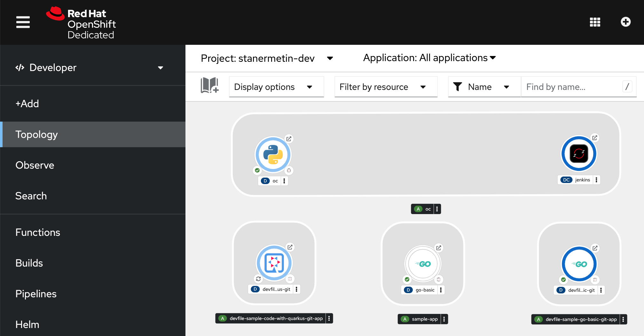Select the Python oc deployment node

[273, 155]
